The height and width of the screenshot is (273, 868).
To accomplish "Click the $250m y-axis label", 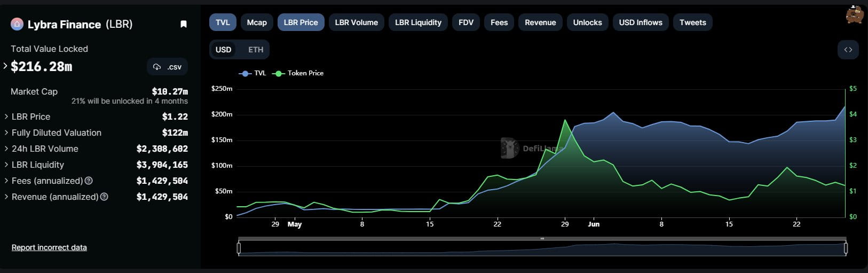I will (x=222, y=88).
